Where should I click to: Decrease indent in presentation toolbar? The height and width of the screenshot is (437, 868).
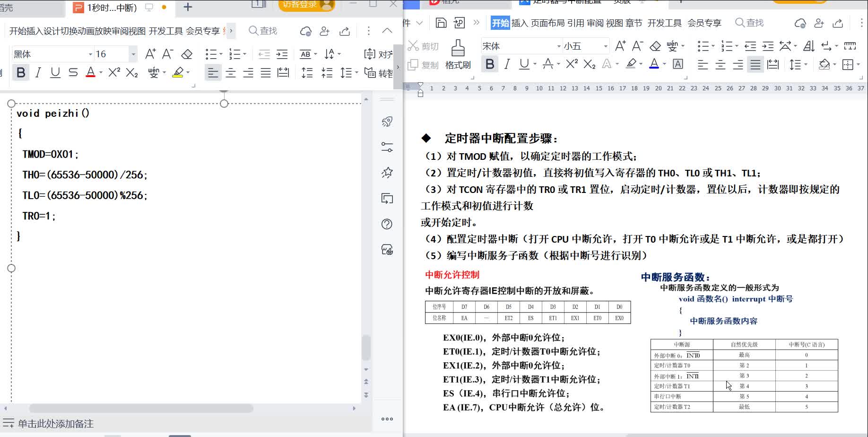click(x=264, y=54)
